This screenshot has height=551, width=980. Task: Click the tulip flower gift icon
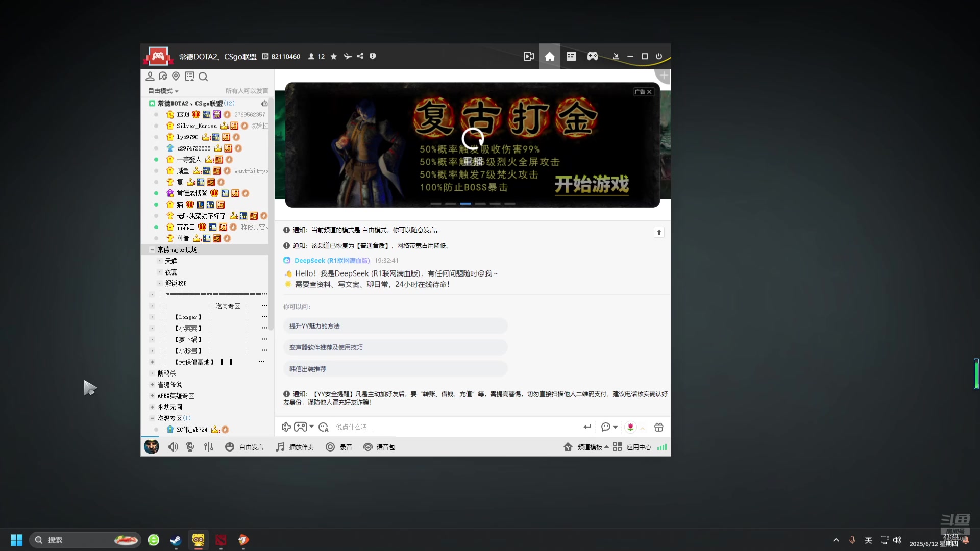click(x=631, y=427)
